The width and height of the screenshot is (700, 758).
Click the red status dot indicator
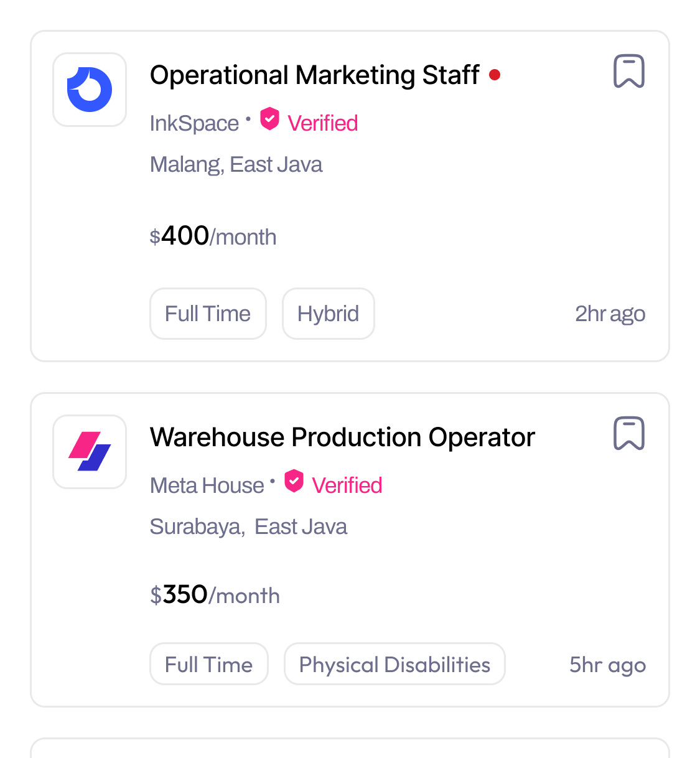tap(495, 75)
